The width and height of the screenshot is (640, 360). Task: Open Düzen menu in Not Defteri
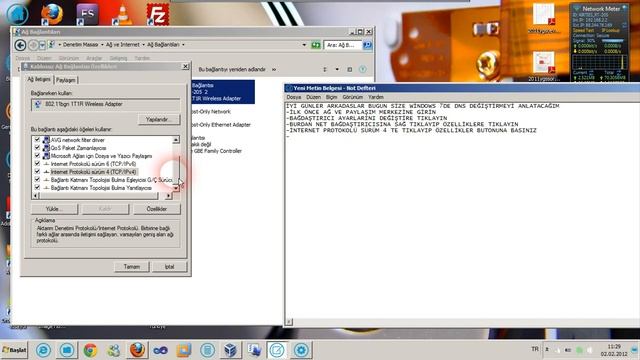click(313, 97)
